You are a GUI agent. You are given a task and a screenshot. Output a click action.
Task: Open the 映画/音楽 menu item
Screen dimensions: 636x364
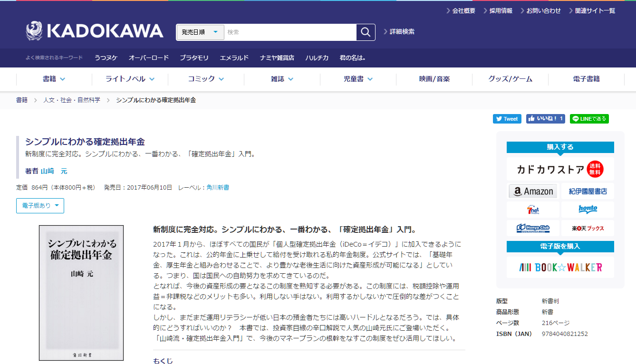click(434, 79)
